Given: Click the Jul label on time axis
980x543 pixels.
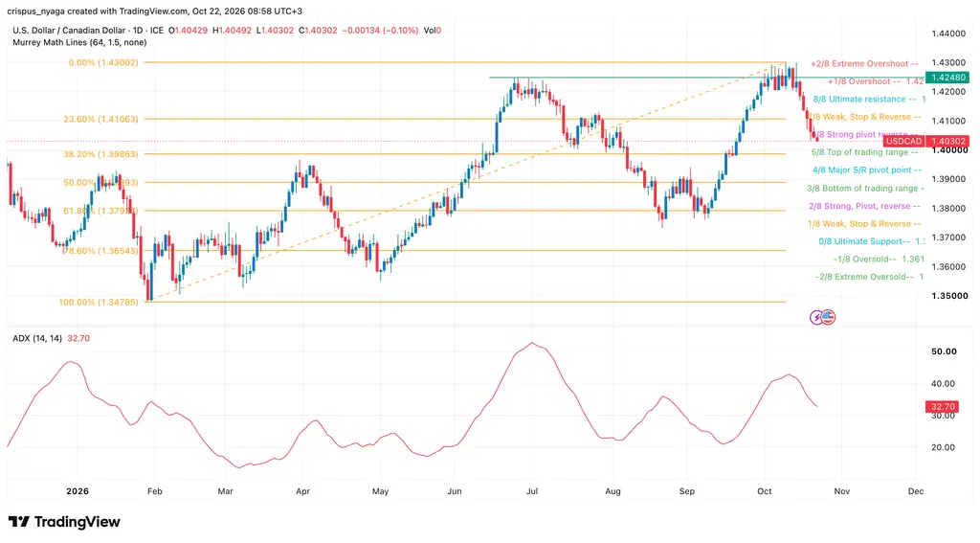Looking at the screenshot, I should coord(532,491).
